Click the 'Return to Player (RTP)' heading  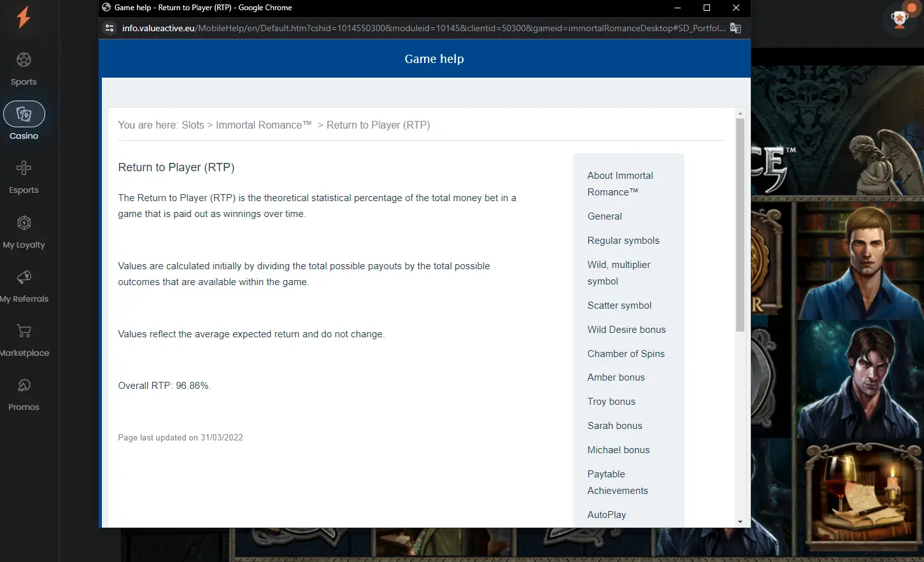click(x=176, y=167)
